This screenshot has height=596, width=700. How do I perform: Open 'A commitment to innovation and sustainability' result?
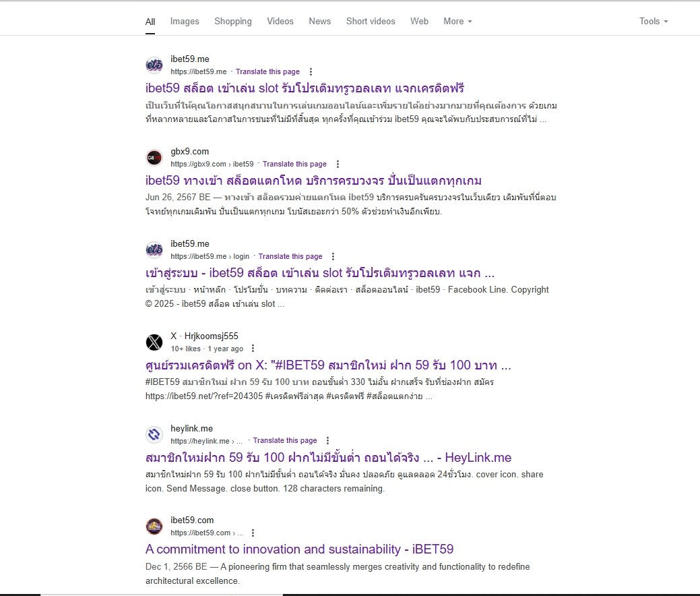[x=300, y=549]
